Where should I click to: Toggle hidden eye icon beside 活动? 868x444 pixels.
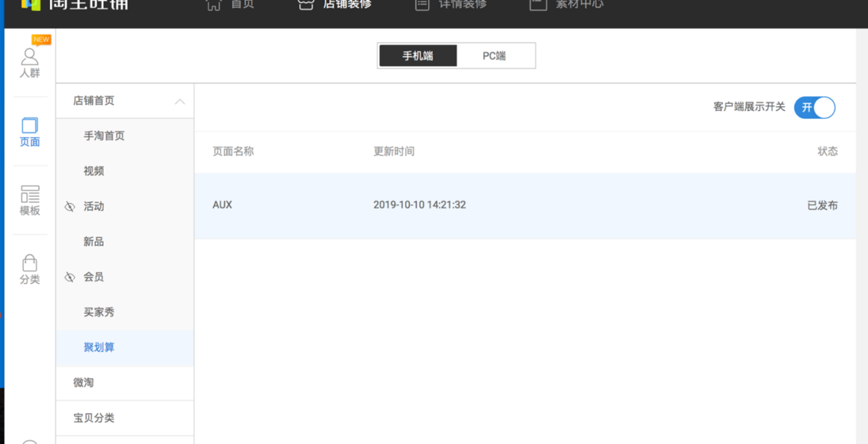(70, 207)
